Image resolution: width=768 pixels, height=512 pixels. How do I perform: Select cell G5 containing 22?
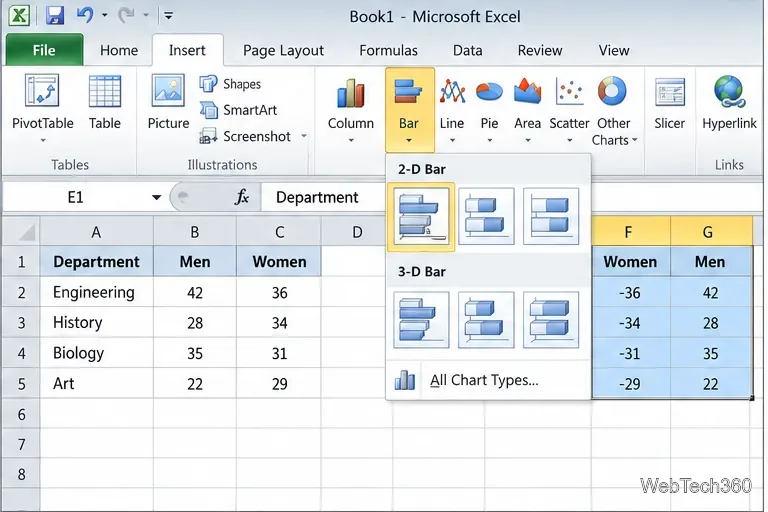tap(711, 384)
